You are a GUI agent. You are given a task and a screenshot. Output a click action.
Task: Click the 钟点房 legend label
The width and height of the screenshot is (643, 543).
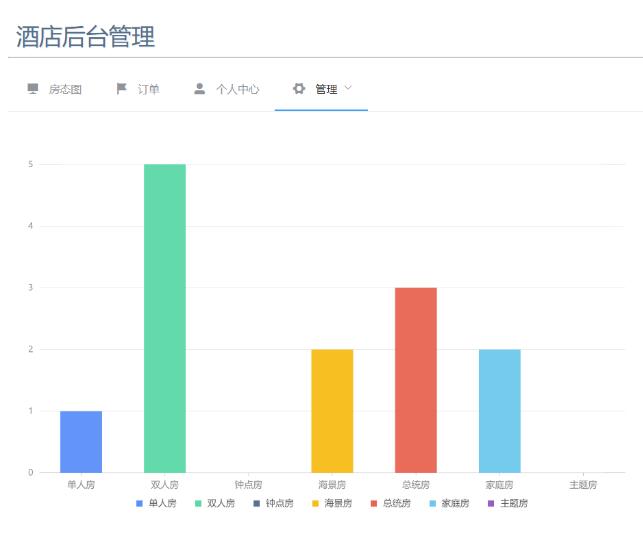click(x=280, y=503)
